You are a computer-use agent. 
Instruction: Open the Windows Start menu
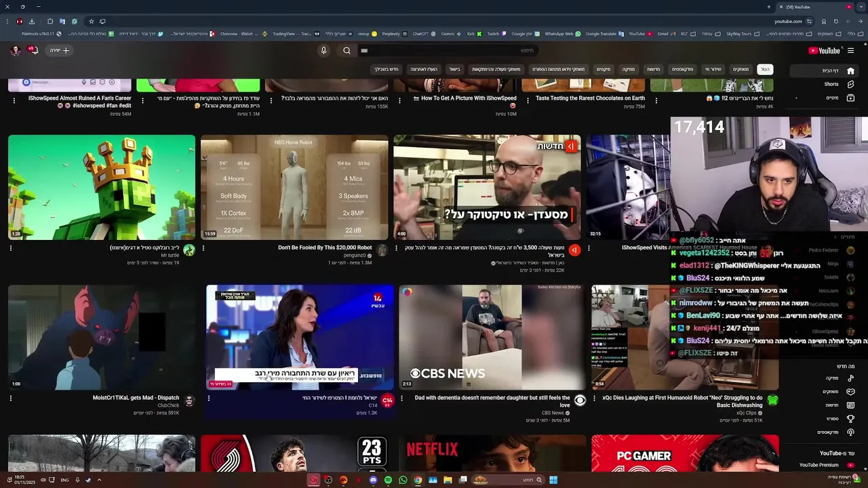pyautogui.click(x=553, y=480)
